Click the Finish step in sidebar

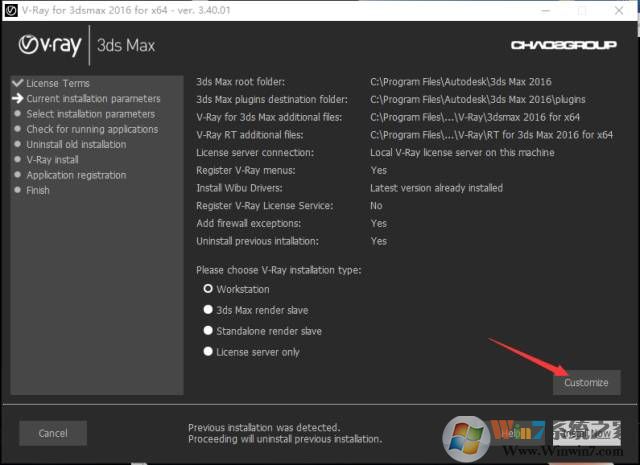(38, 190)
